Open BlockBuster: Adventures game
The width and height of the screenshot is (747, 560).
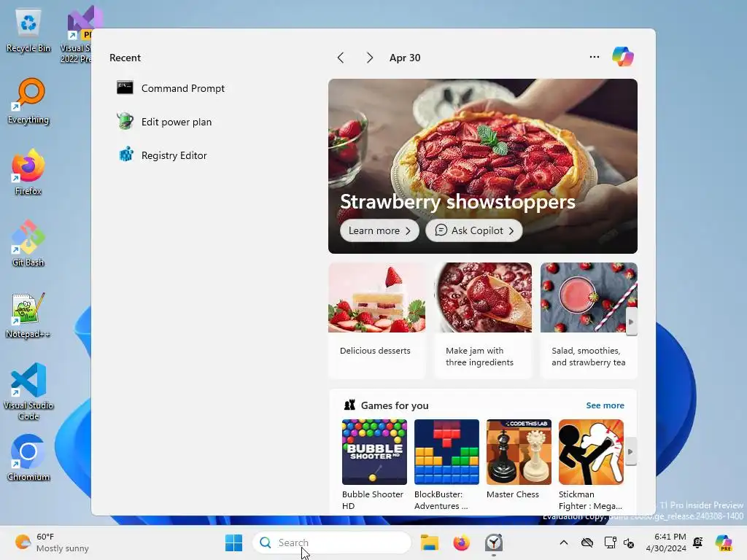coord(446,464)
